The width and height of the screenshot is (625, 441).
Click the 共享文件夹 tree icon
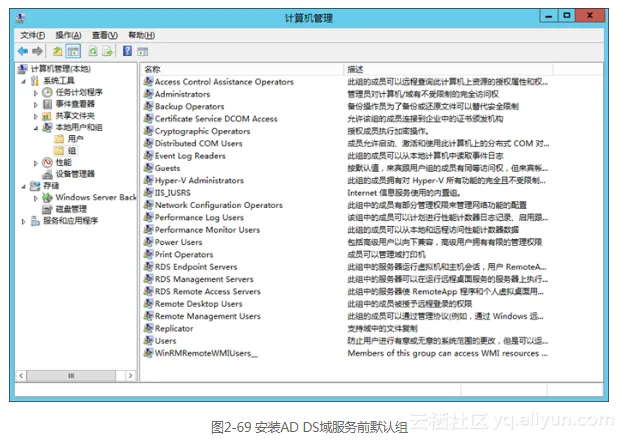click(47, 116)
